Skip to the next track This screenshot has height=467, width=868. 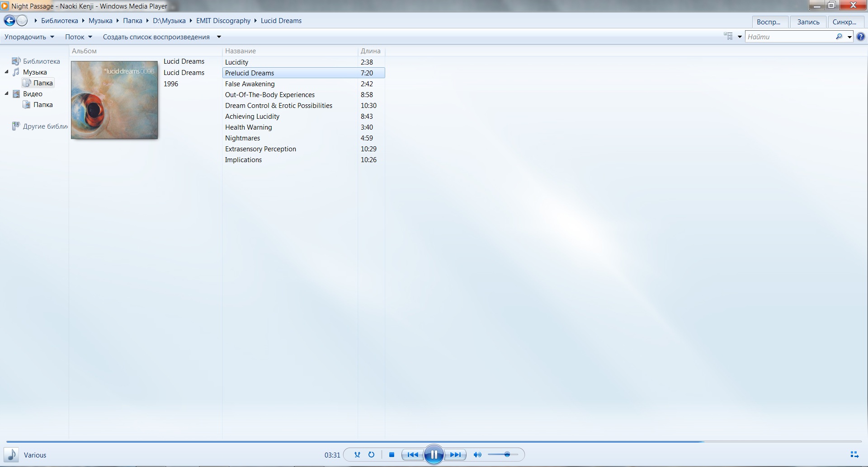(455, 455)
